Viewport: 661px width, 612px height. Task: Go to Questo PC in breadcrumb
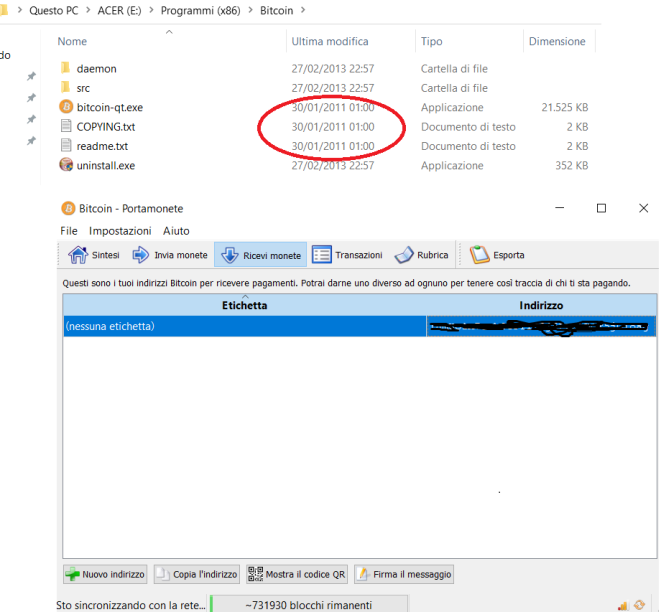coord(54,11)
